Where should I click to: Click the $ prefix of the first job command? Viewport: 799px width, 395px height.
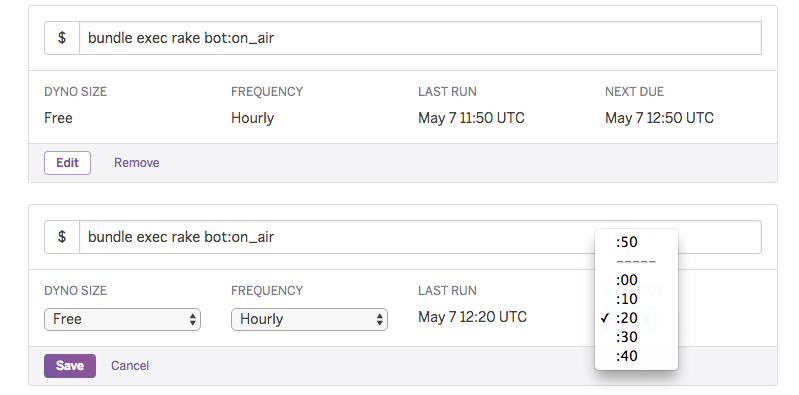click(62, 38)
